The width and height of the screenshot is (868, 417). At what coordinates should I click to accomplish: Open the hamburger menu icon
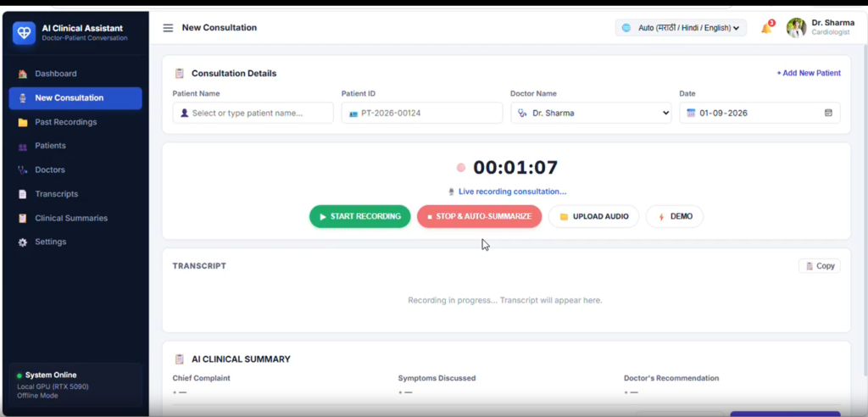click(x=168, y=28)
